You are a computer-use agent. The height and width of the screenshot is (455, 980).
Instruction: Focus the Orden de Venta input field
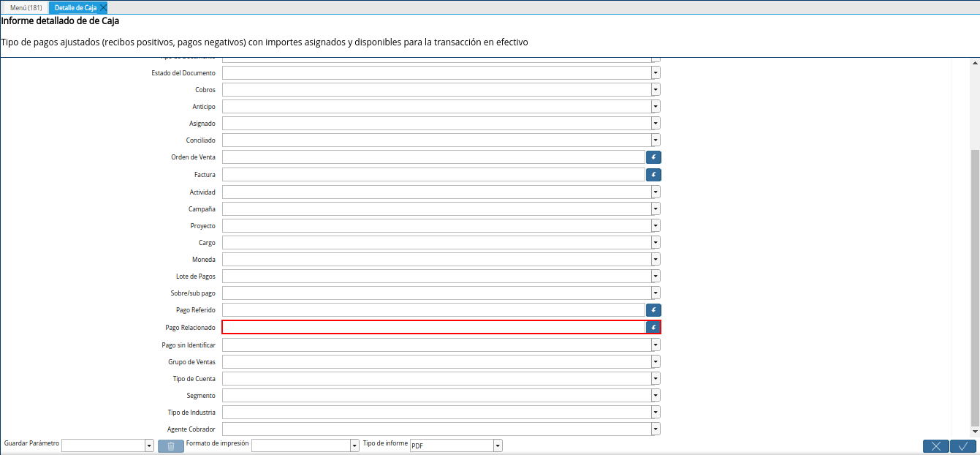[x=433, y=157]
